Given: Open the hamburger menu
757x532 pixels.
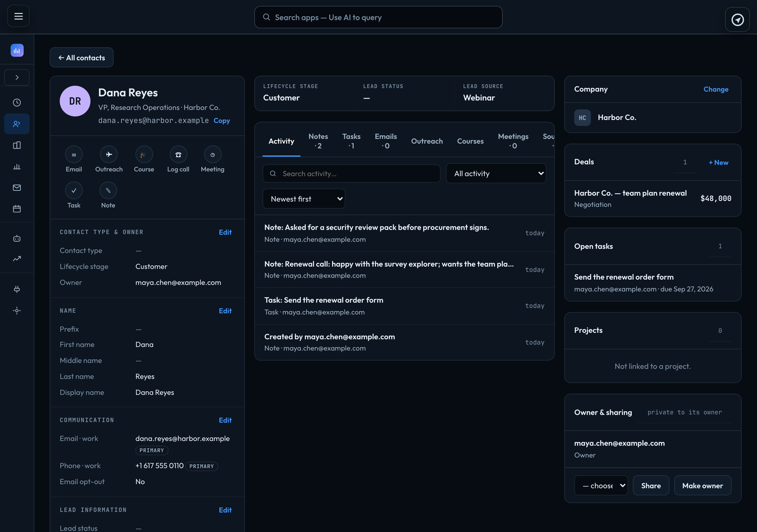Looking at the screenshot, I should tap(18, 16).
